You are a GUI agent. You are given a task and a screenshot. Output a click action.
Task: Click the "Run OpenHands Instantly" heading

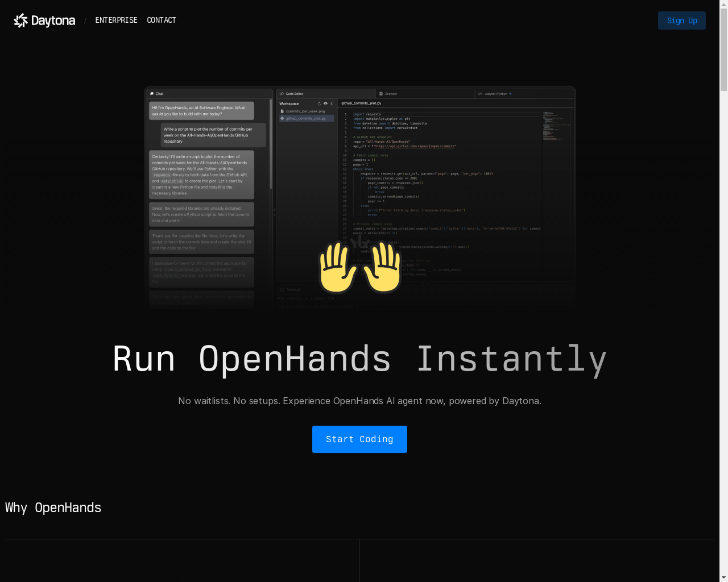[359, 359]
